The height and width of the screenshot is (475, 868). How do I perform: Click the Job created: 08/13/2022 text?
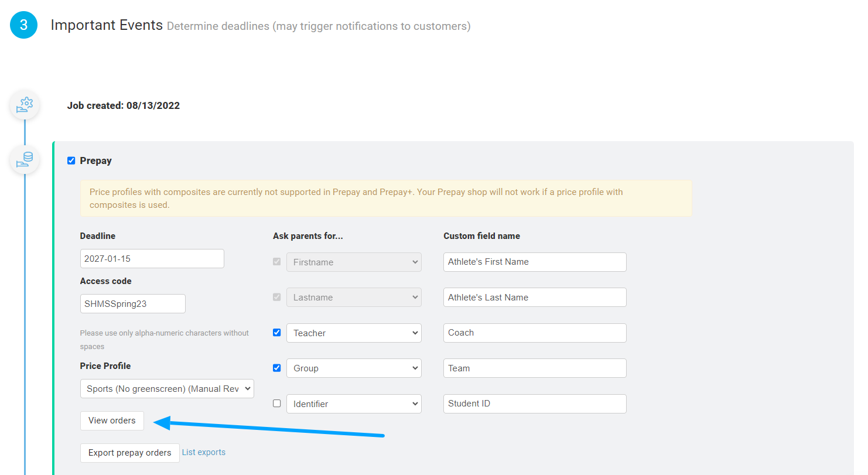124,106
